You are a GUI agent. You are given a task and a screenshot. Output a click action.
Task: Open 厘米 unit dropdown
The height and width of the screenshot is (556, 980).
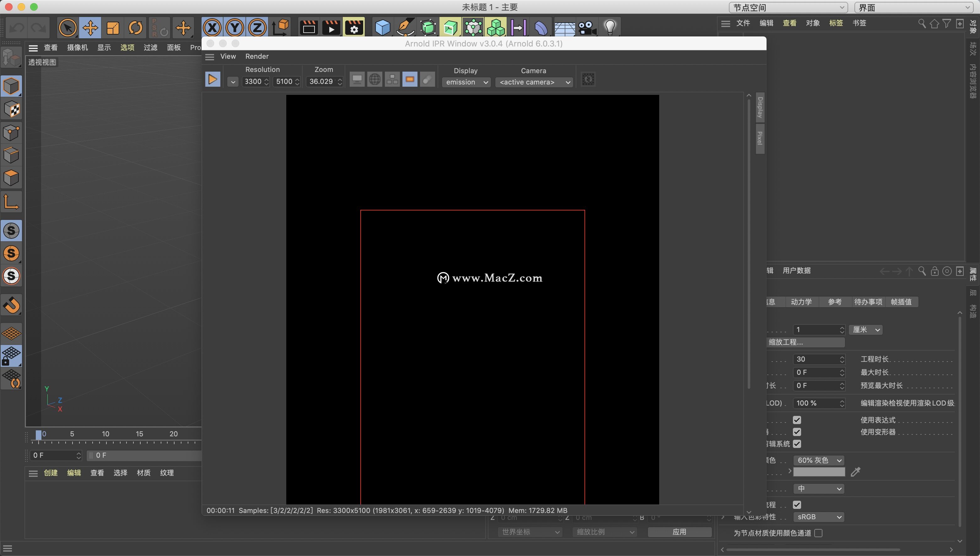coord(865,330)
